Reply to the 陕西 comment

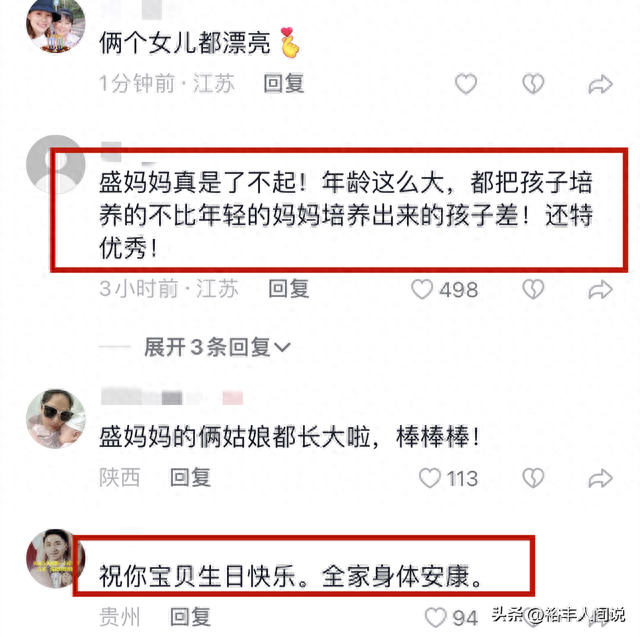point(190,477)
